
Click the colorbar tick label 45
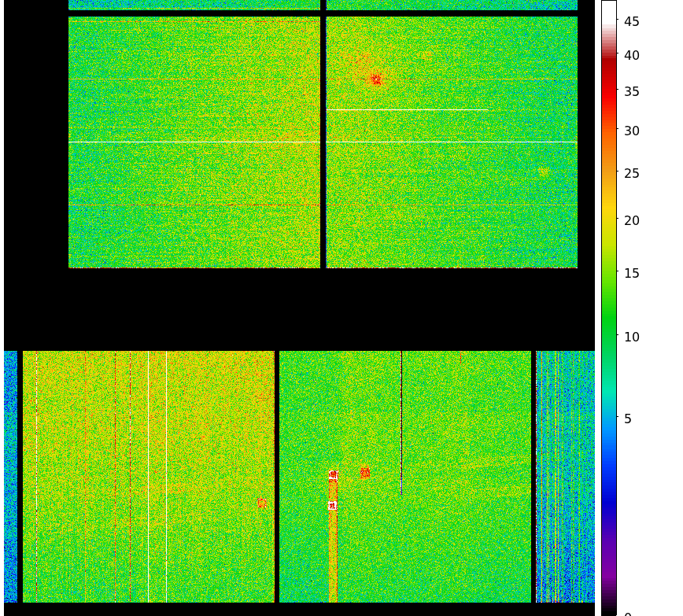632,22
